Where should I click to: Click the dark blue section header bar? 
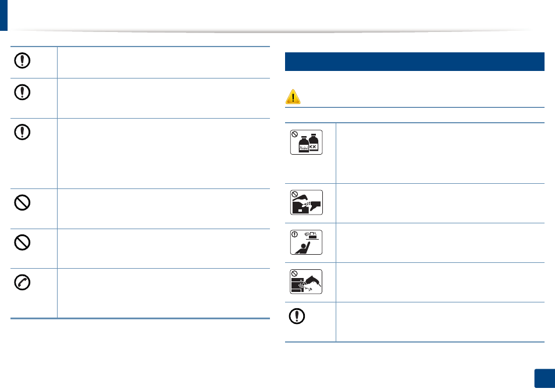[x=414, y=62]
